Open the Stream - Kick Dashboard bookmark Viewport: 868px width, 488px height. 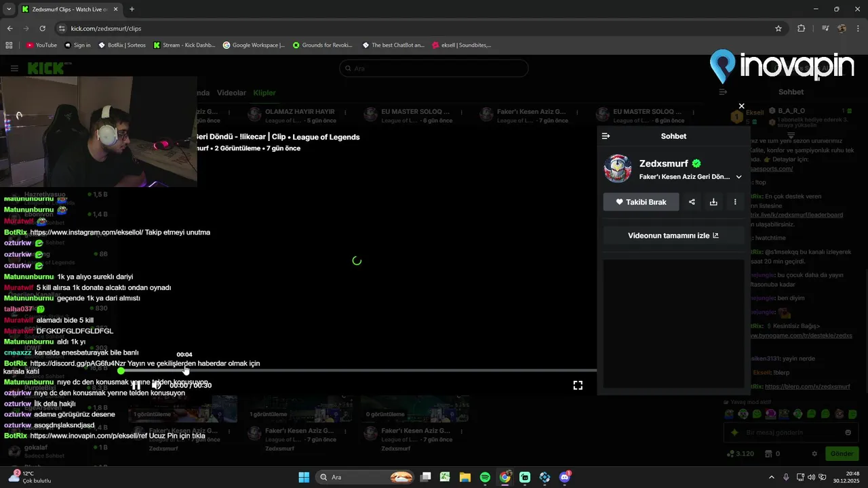coord(184,45)
